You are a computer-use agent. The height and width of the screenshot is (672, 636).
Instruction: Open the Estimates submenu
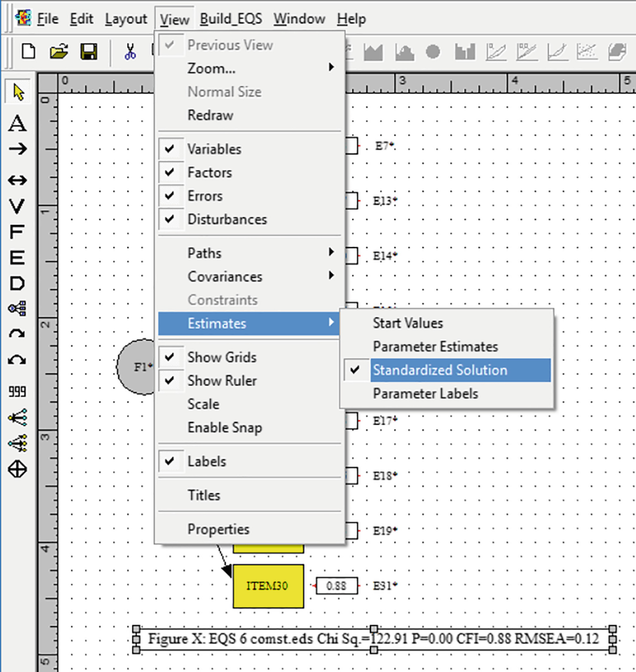click(x=250, y=323)
